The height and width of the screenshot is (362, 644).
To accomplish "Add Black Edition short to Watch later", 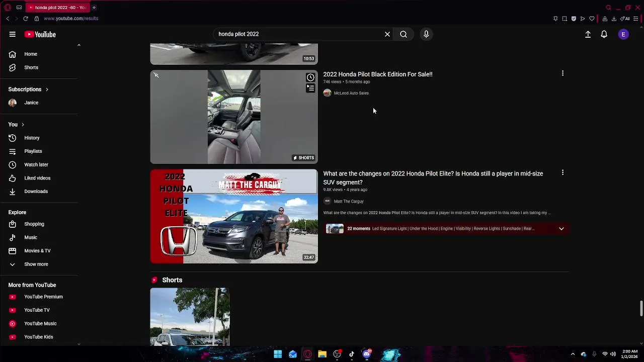I will [x=310, y=77].
